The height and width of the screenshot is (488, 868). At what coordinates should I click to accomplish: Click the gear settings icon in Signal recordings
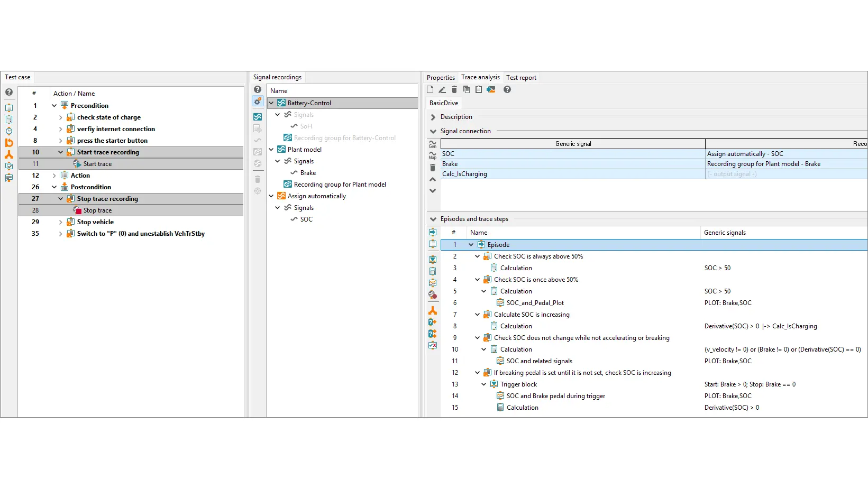(258, 102)
